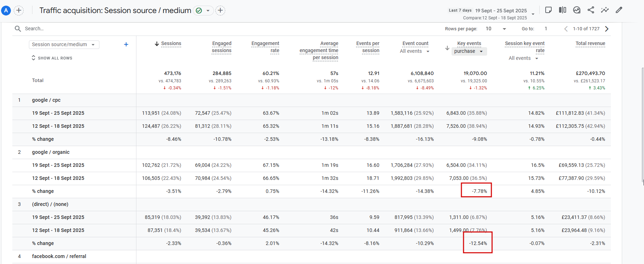Sort by Average engagement time per session
Viewport: 644px width, 264px height.
coord(319,50)
